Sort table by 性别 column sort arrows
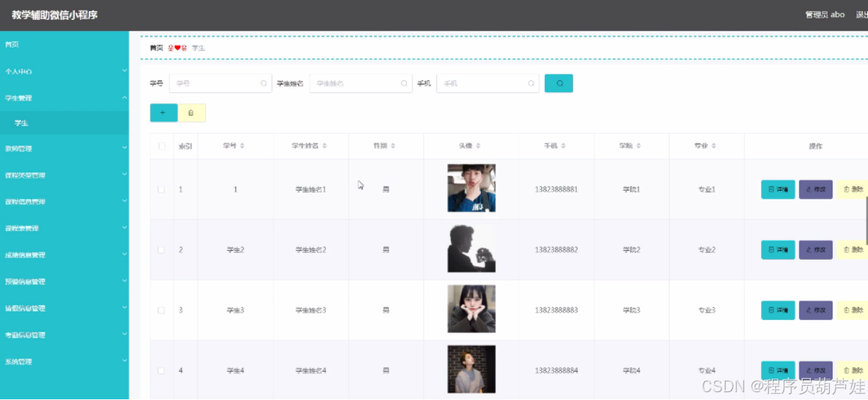The height and width of the screenshot is (400, 868). pyautogui.click(x=393, y=146)
